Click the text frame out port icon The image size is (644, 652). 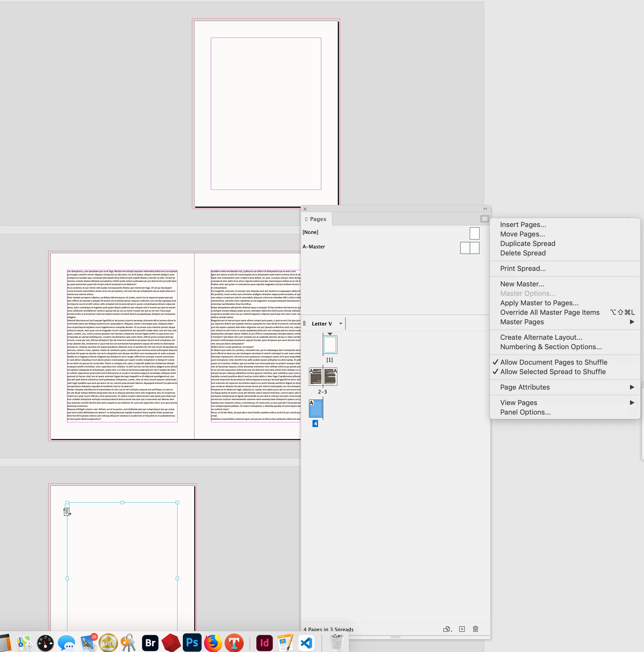67,512
